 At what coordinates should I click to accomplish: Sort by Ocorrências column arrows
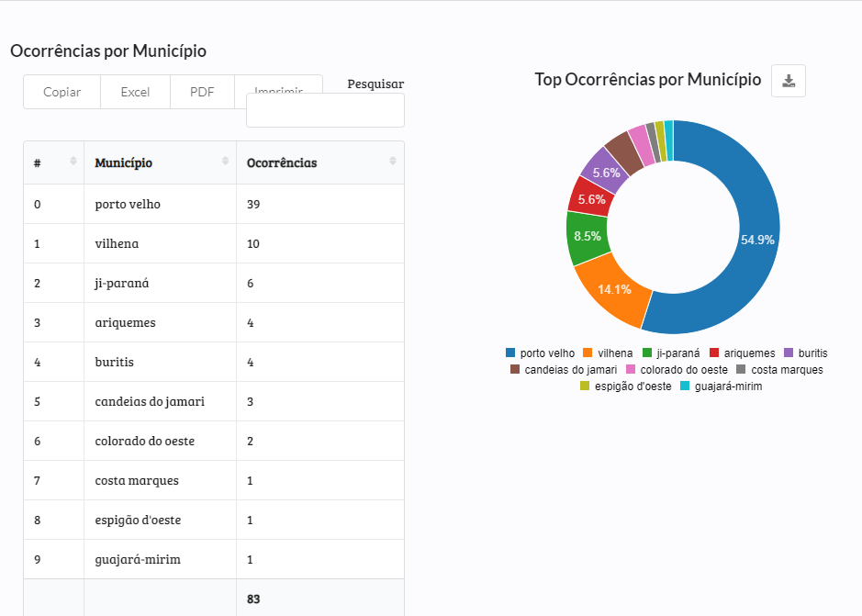(393, 162)
